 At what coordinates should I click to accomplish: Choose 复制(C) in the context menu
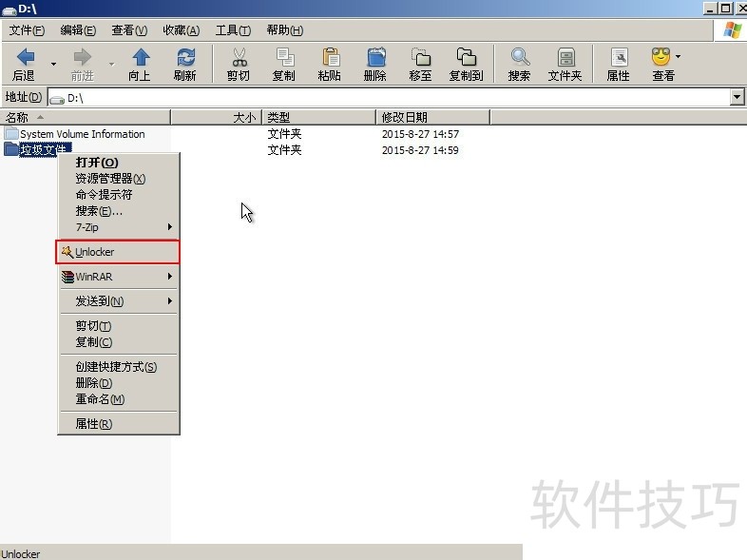pos(118,342)
